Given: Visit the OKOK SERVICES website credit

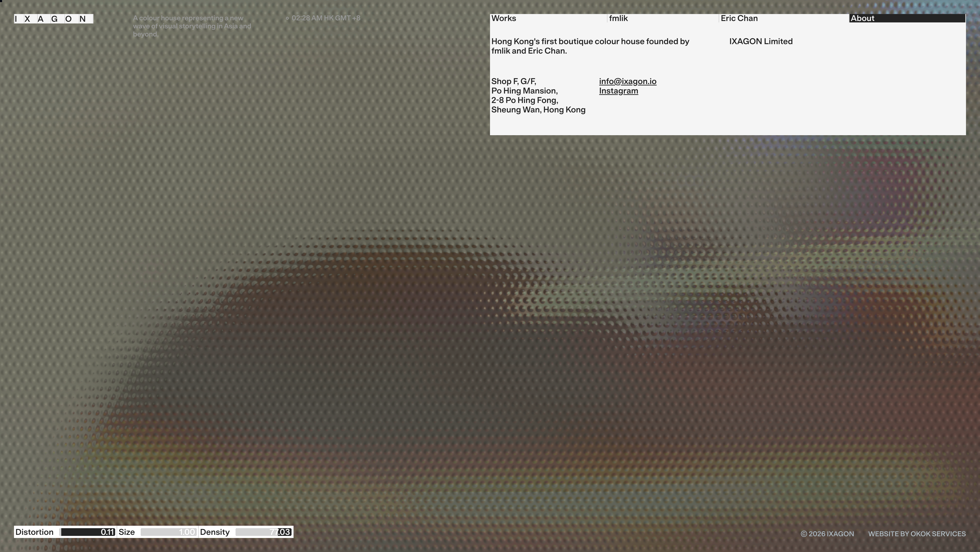Looking at the screenshot, I should (917, 534).
